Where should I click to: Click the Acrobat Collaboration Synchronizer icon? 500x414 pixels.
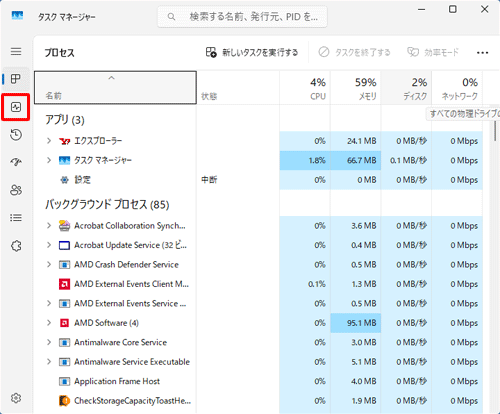[64, 226]
